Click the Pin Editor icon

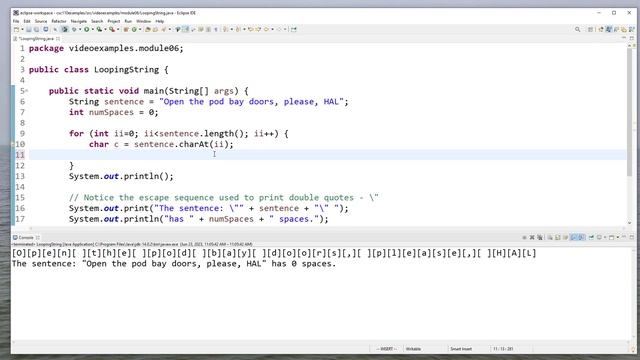tap(293, 29)
